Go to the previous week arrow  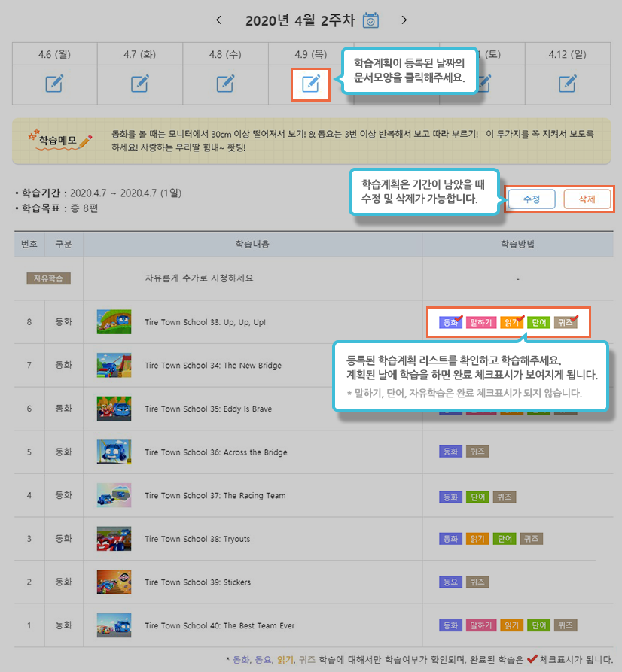click(219, 20)
